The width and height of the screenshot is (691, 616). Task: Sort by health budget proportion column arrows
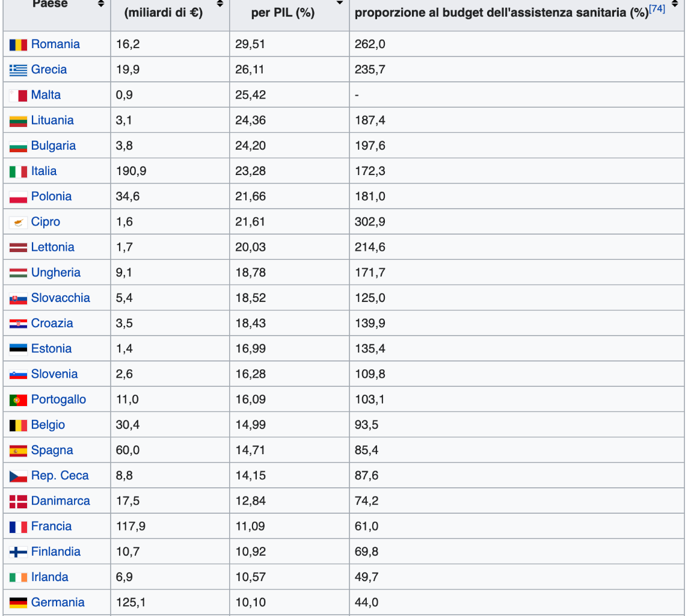(x=675, y=4)
